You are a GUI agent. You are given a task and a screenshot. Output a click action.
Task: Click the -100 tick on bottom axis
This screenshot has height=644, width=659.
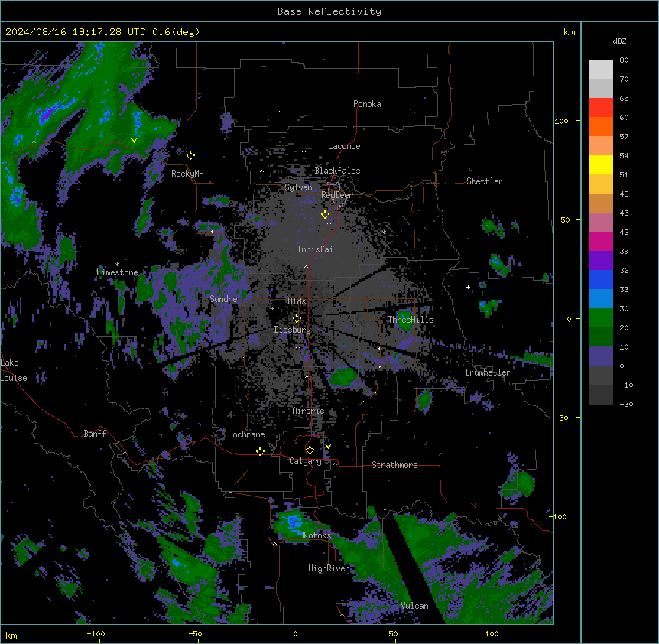point(96,633)
